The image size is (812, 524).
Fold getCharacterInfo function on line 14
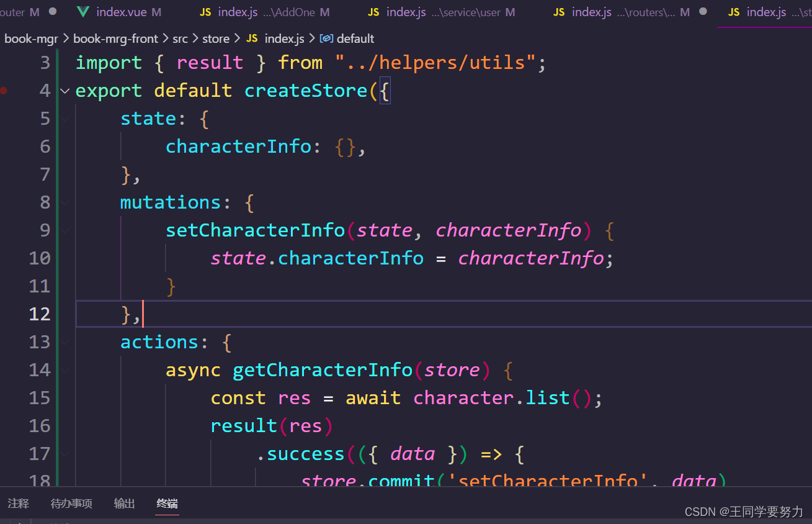pyautogui.click(x=65, y=370)
